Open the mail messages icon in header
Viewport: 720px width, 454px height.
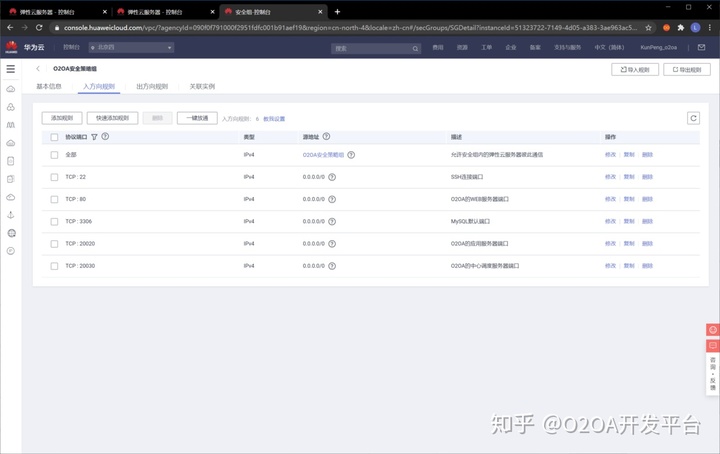pyautogui.click(x=701, y=47)
